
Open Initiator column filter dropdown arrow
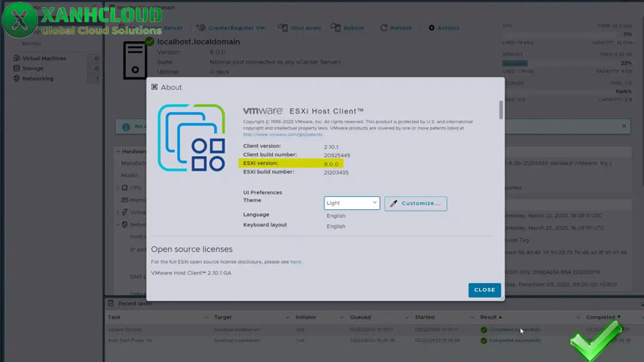point(341,318)
